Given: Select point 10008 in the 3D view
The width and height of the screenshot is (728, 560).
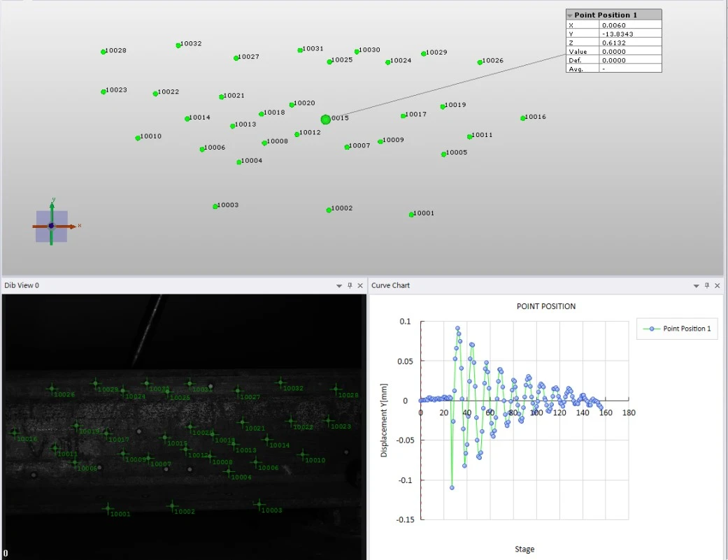Looking at the screenshot, I should click(264, 143).
